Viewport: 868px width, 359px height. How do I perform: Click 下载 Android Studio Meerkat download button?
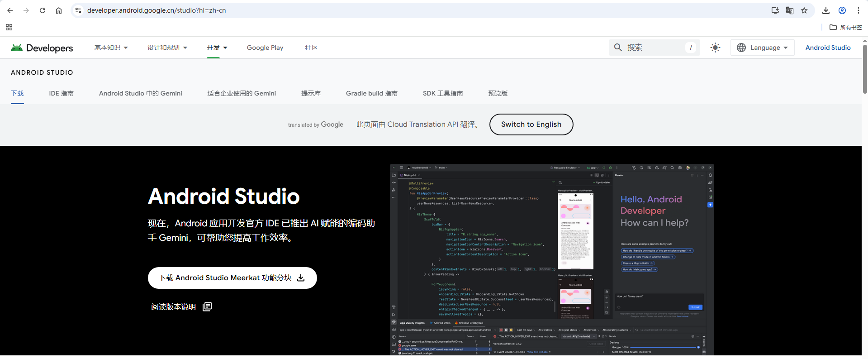(232, 278)
